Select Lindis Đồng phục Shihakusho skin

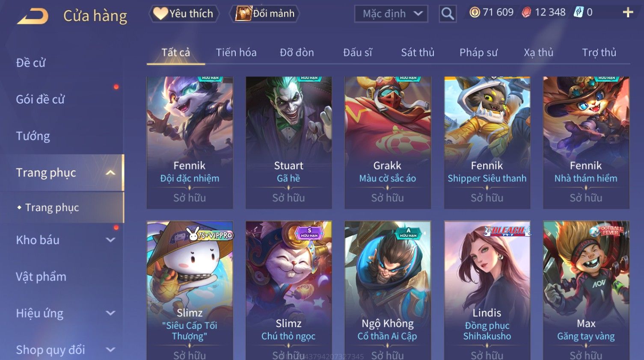487,290
